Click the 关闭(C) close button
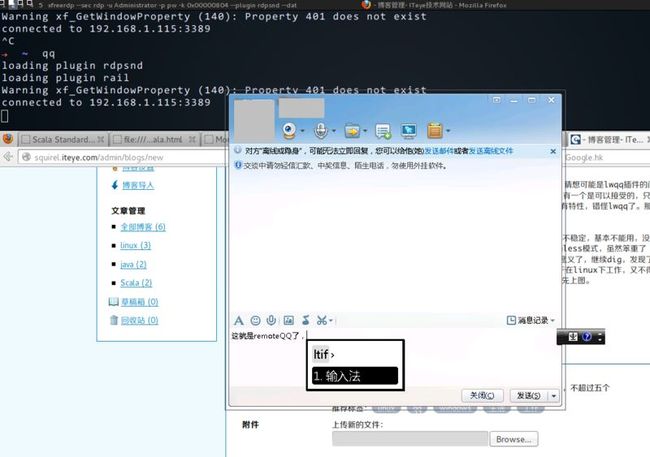The width and height of the screenshot is (650, 457). pos(482,396)
